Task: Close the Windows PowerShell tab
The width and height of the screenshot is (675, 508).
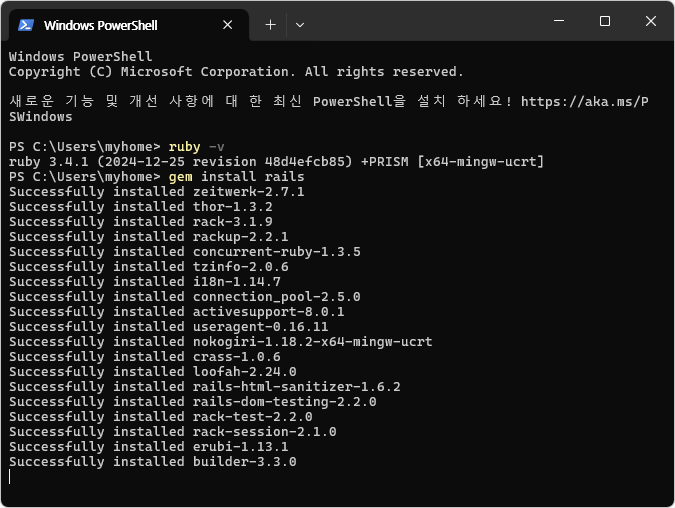Action: point(227,25)
